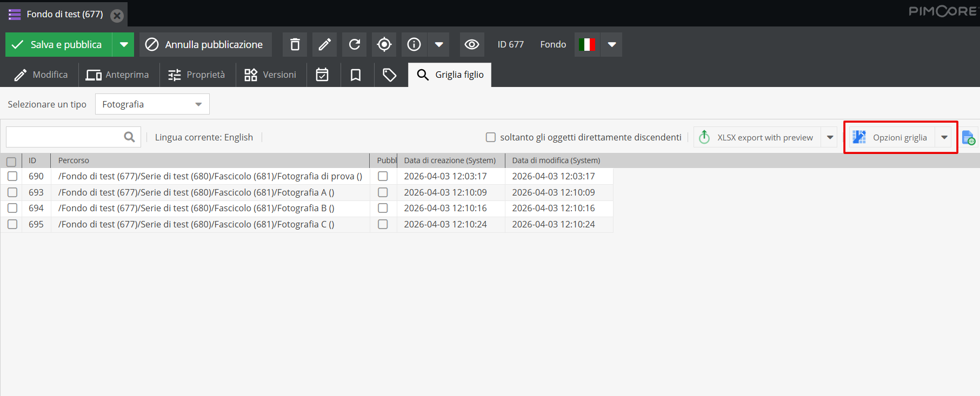Expand the Salva e pubblica arrow menu
Image resolution: width=980 pixels, height=396 pixels.
point(124,44)
